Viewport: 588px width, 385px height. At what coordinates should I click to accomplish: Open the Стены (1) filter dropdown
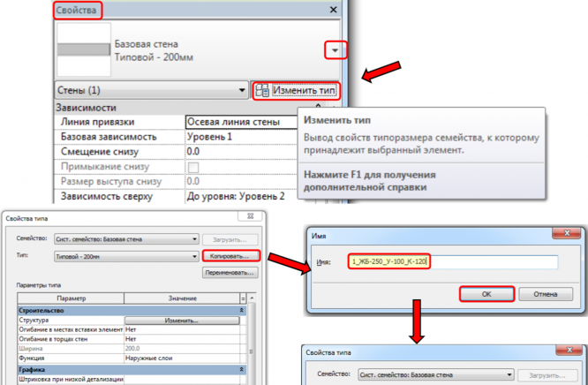pos(152,90)
